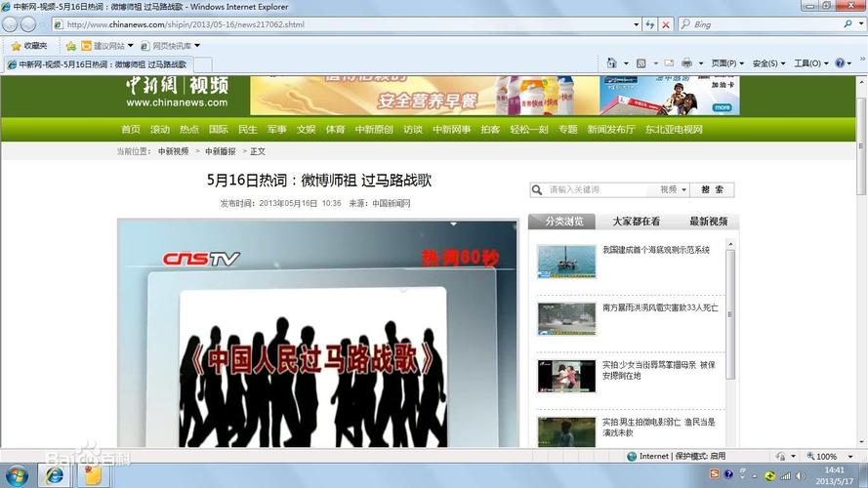Open the 安全(S) menu
The height and width of the screenshot is (488, 868).
pos(768,63)
